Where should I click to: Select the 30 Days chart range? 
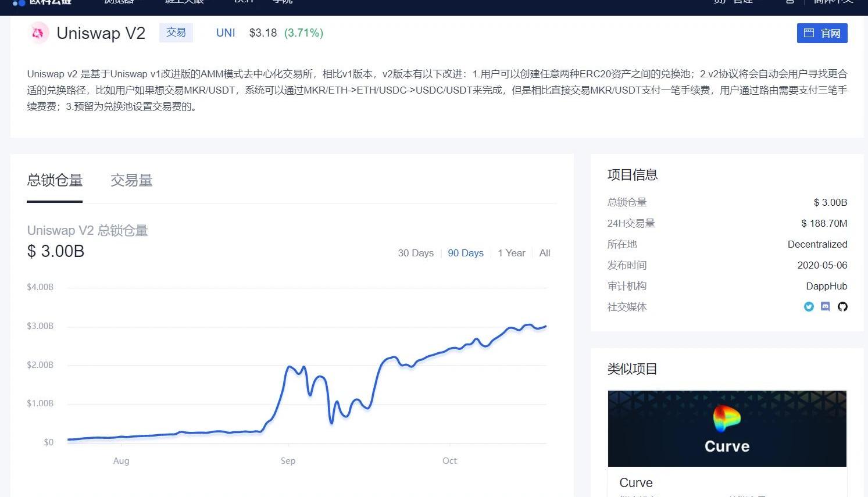[x=416, y=253]
